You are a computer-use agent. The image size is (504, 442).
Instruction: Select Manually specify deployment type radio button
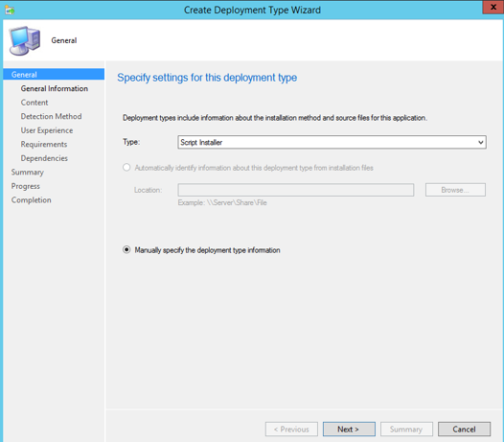[126, 249]
